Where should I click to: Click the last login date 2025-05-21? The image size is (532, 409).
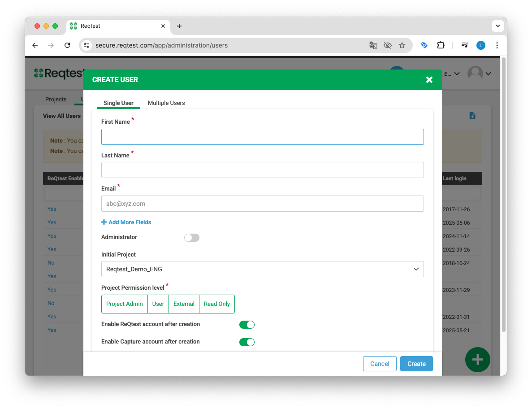coord(456,331)
